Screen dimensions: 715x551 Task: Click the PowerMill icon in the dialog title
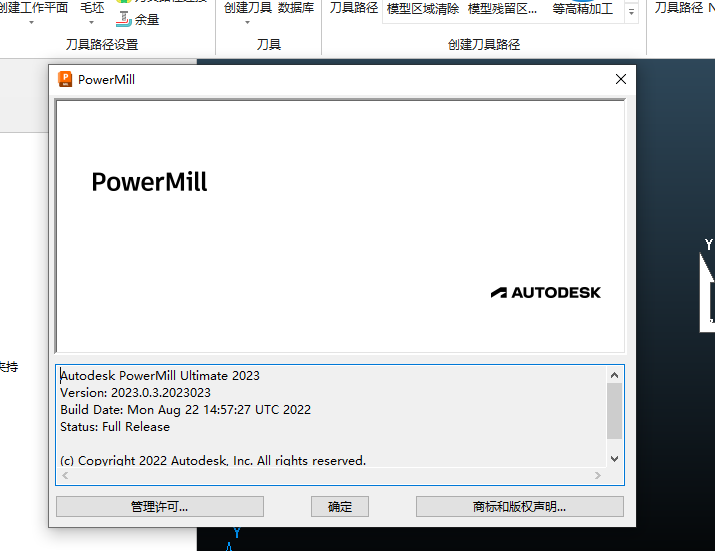[x=65, y=79]
